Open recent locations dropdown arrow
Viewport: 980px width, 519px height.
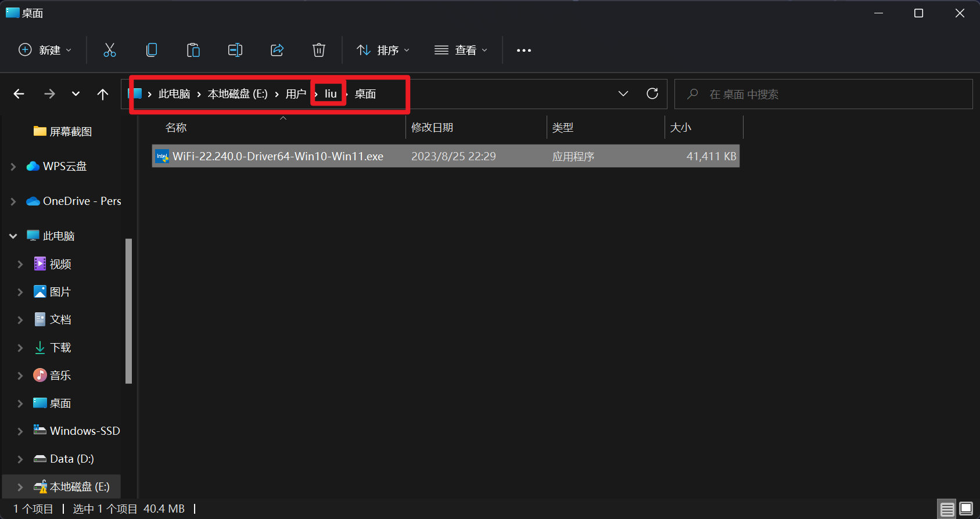point(76,94)
